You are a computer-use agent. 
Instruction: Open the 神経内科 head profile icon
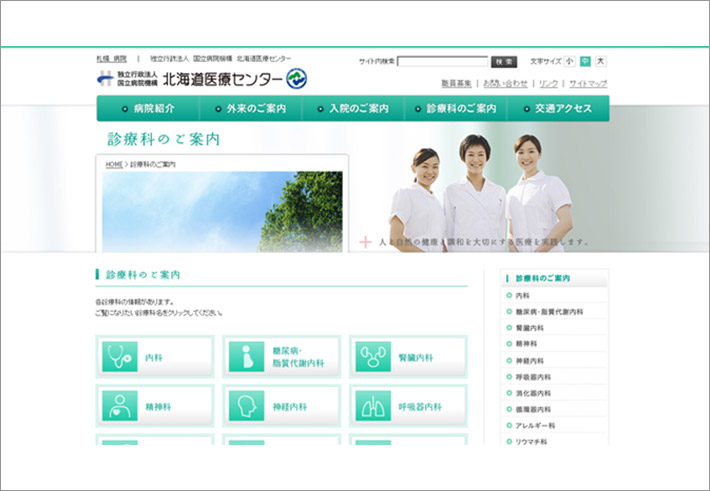245,406
